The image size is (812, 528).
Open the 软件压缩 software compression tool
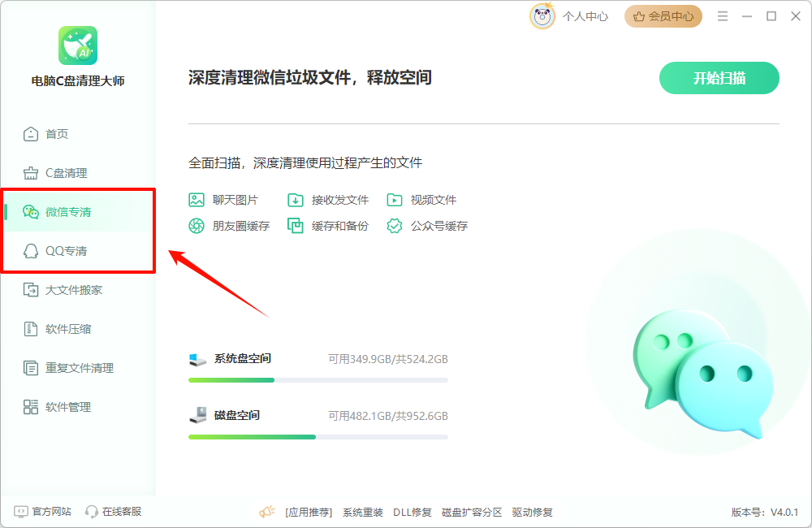[x=64, y=329]
